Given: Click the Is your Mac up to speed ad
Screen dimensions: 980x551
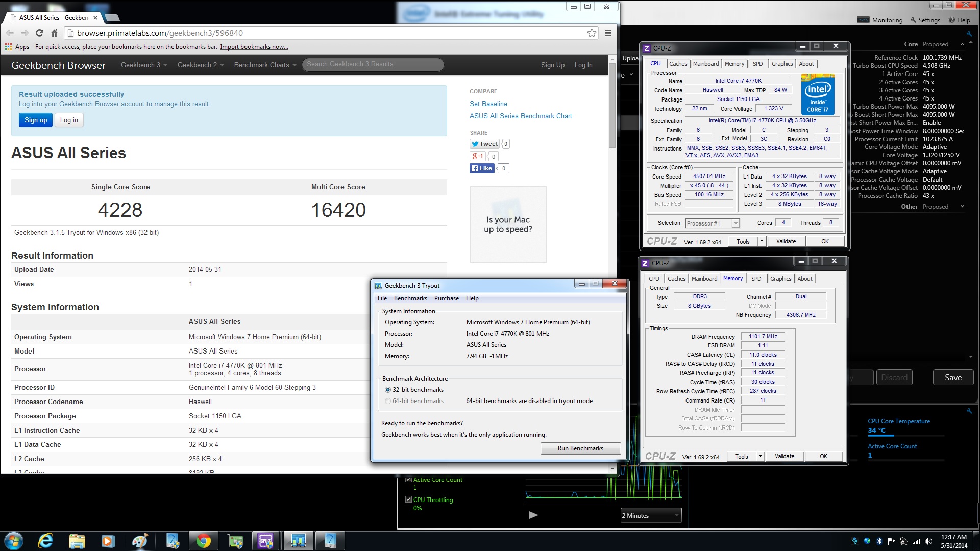Looking at the screenshot, I should 508,224.
